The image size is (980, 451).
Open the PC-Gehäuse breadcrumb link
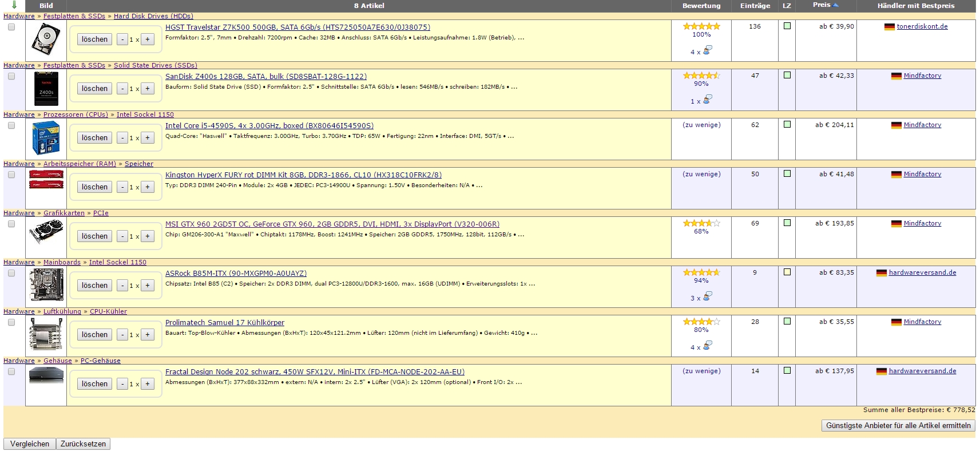coord(101,361)
